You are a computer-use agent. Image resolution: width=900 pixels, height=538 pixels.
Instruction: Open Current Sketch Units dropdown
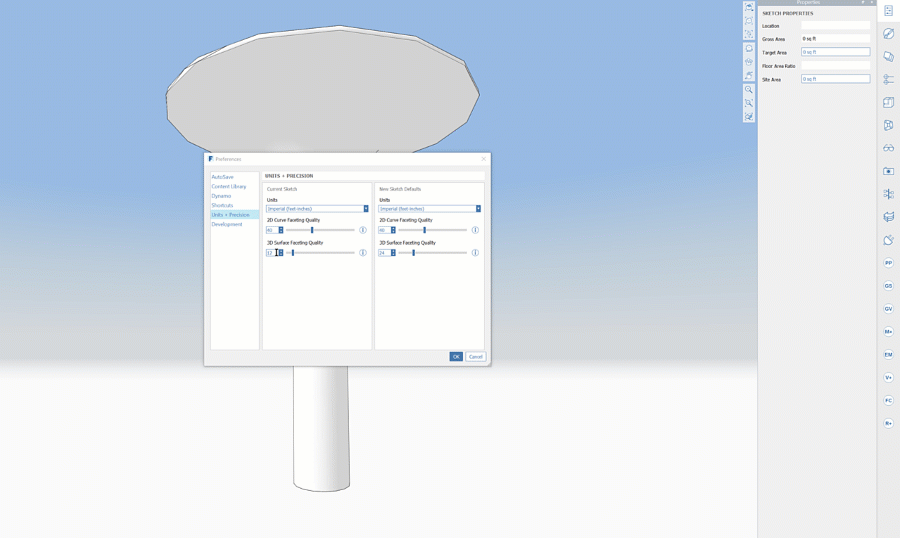(317, 209)
